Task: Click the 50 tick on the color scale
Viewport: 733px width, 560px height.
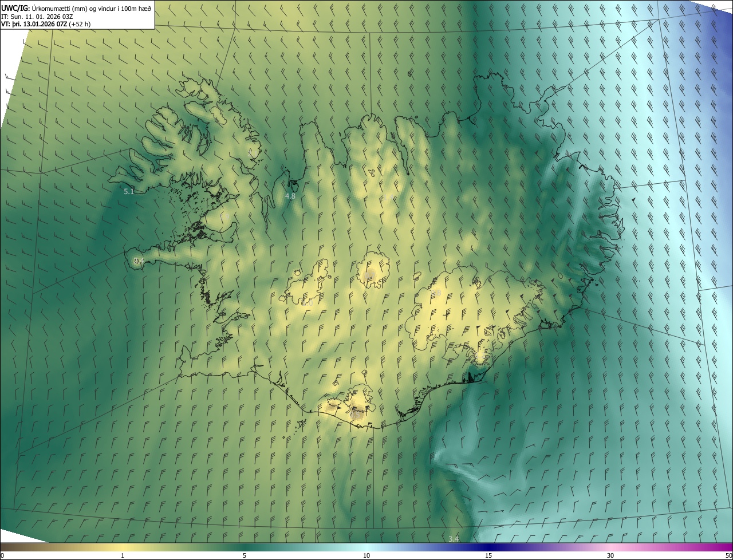Action: (x=728, y=555)
